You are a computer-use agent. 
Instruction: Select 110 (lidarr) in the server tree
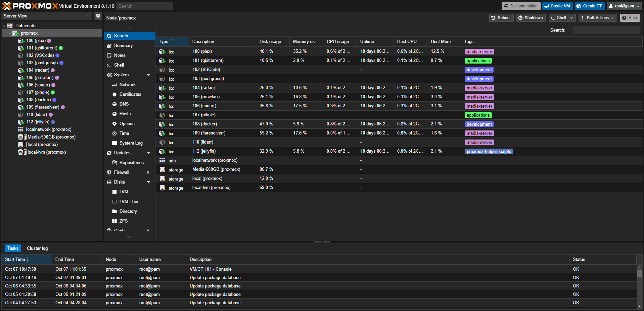[x=37, y=115]
